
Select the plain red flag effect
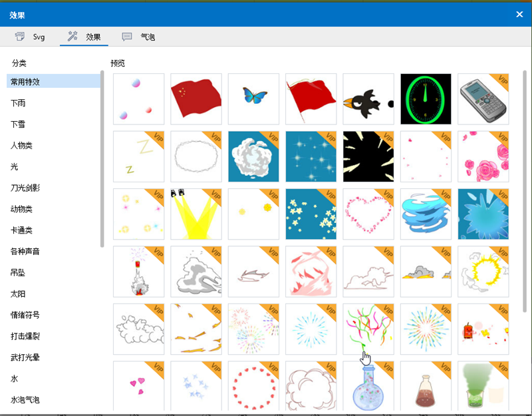point(311,99)
